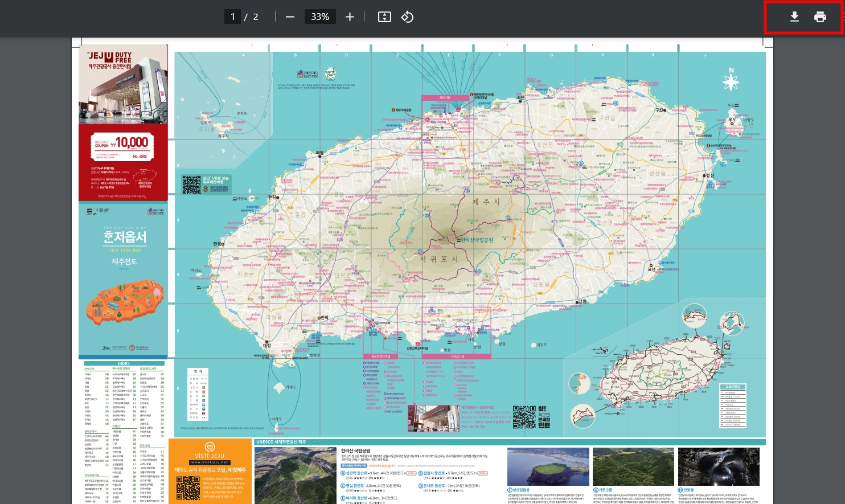Edit the current page number field

click(x=232, y=17)
